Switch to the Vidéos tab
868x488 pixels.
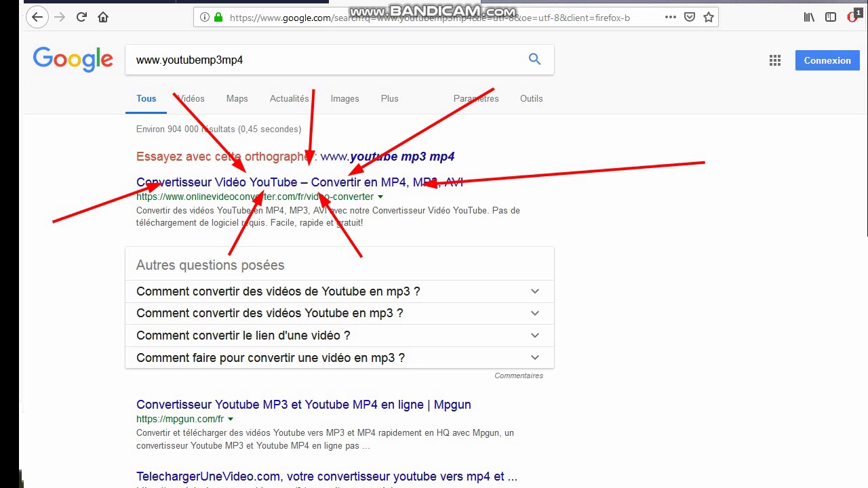(x=191, y=98)
